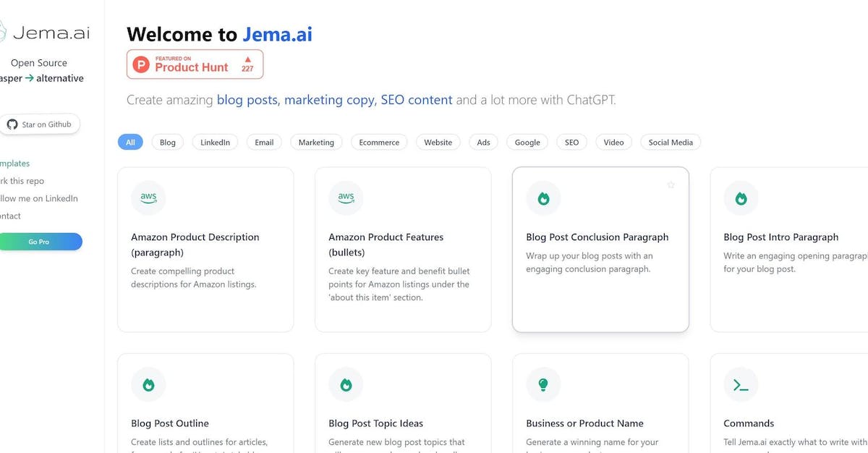Filter templates by LinkedIn category
868x453 pixels.
216,143
